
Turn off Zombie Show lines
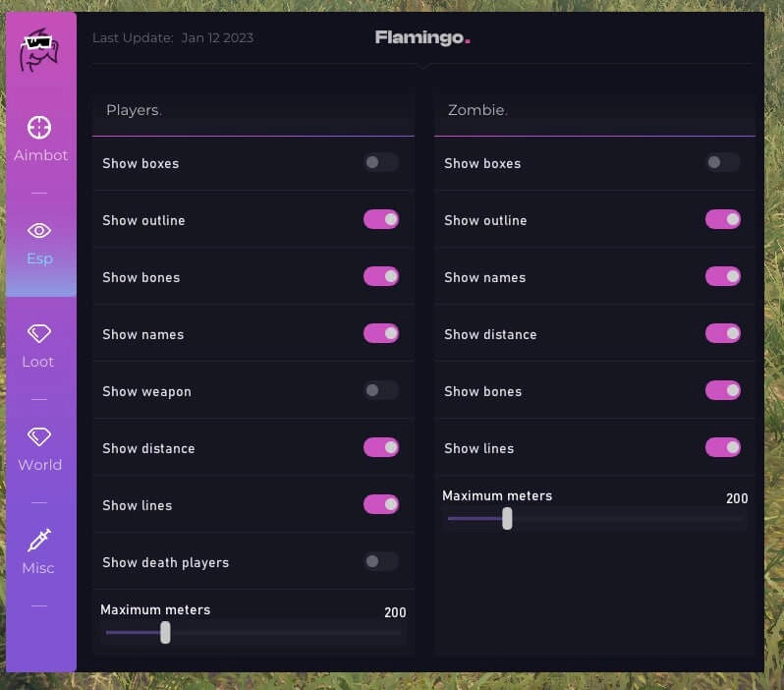tap(723, 447)
